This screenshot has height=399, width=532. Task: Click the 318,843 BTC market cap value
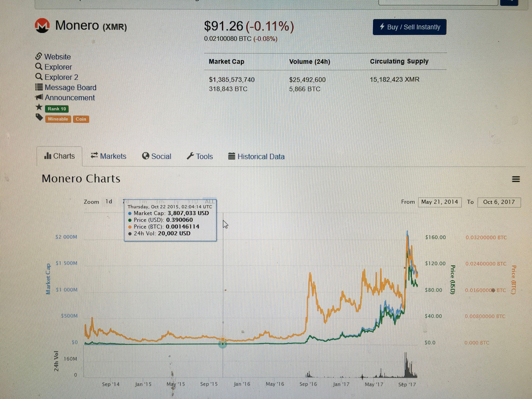point(228,89)
